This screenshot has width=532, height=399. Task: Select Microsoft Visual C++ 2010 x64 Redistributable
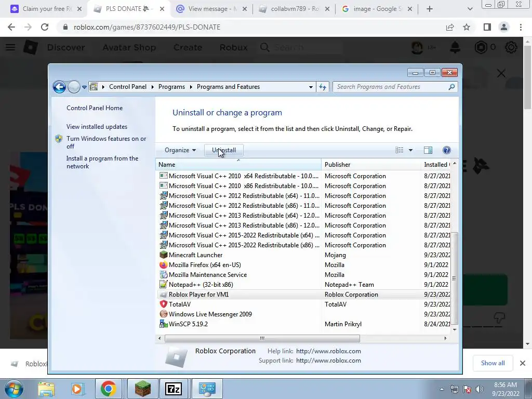pyautogui.click(x=244, y=176)
